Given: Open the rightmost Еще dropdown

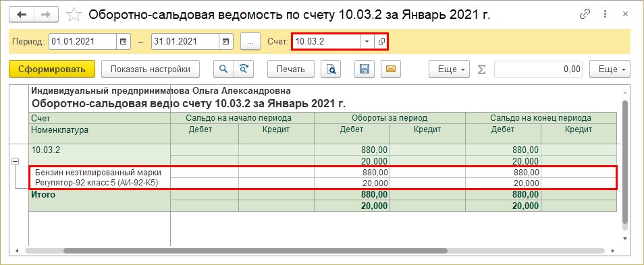Looking at the screenshot, I should click(610, 69).
